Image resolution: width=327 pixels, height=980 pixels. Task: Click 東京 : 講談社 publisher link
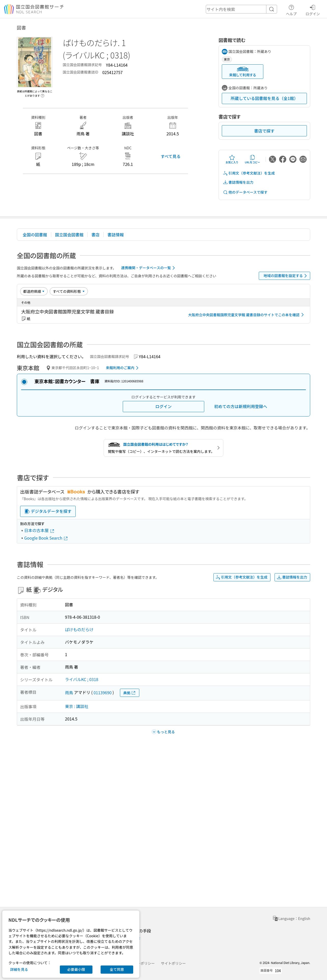[x=76, y=707]
